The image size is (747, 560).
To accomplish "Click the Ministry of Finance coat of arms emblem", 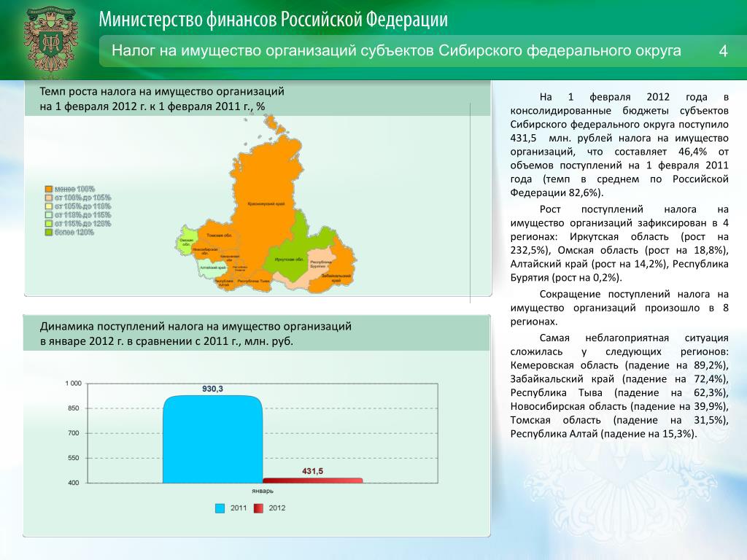I will click(x=50, y=41).
